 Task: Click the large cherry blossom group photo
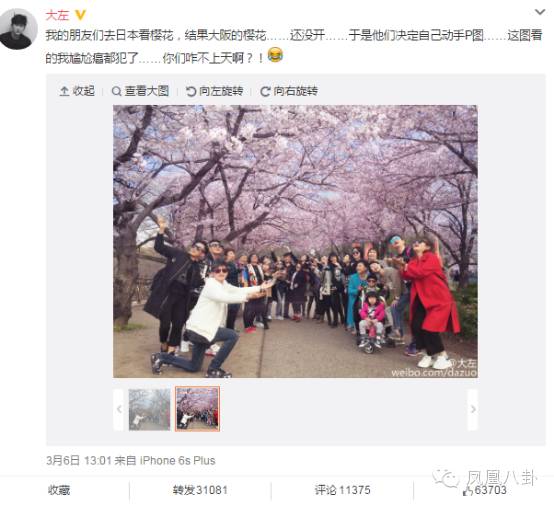[x=295, y=241]
